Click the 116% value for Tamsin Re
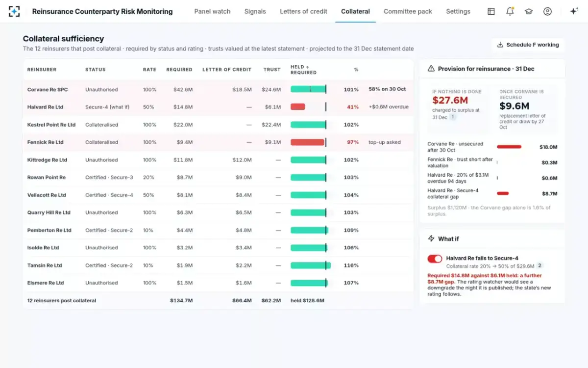The height and width of the screenshot is (368, 588). click(x=351, y=265)
